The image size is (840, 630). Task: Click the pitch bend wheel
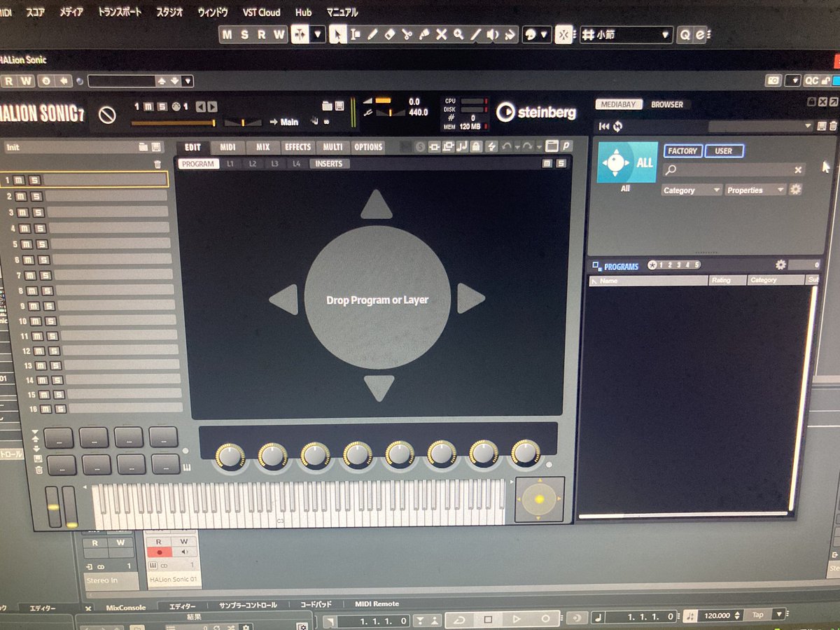[54, 506]
